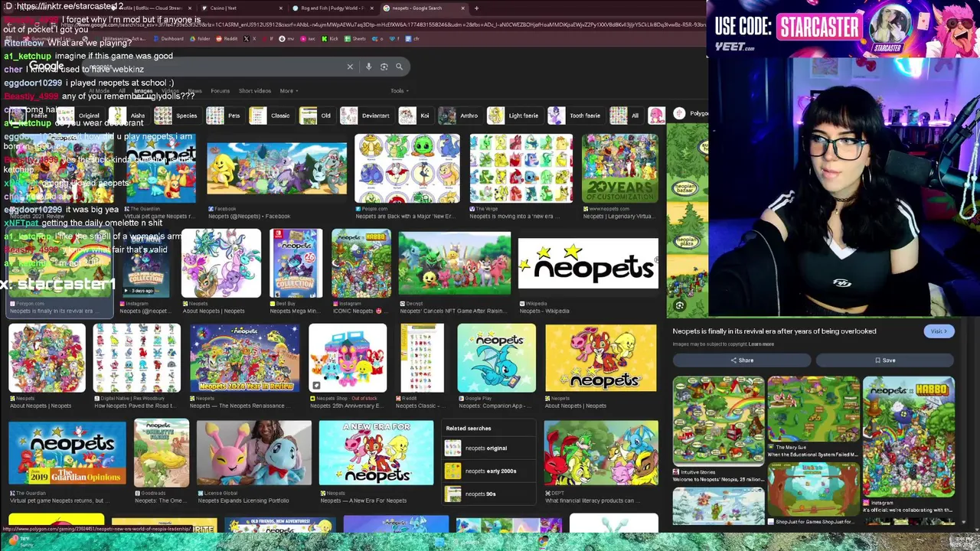The height and width of the screenshot is (551, 980).
Task: Filter images by Aisha chip
Action: (x=127, y=116)
